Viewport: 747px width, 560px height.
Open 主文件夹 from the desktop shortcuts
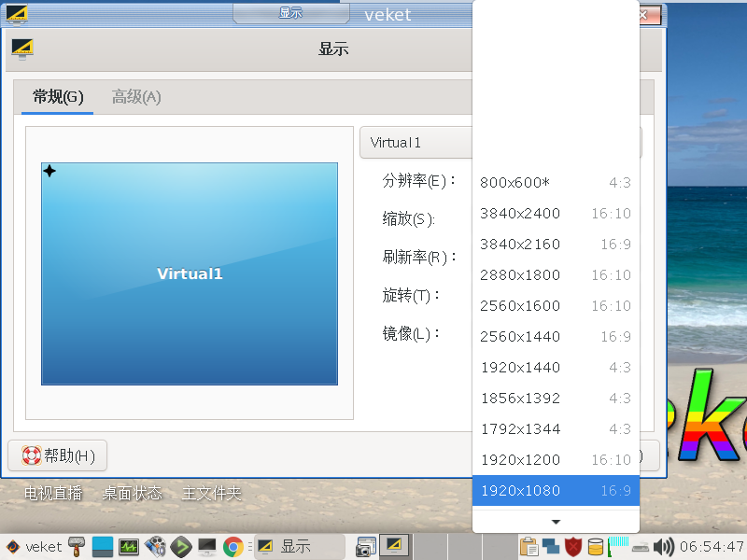click(x=211, y=495)
